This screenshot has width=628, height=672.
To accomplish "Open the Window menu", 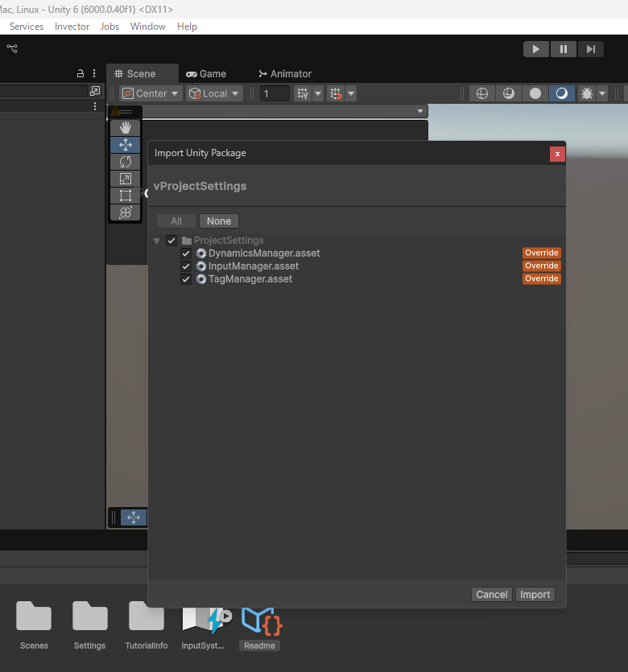I will 148,27.
